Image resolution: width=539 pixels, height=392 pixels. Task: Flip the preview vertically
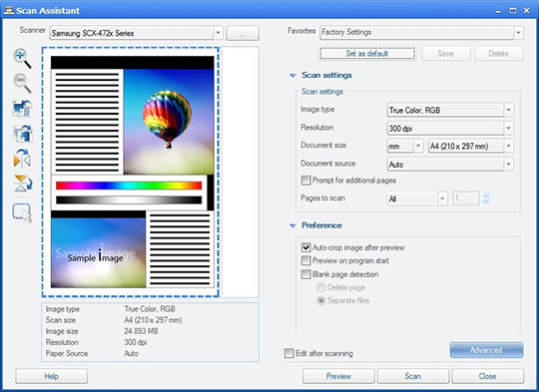tap(23, 184)
